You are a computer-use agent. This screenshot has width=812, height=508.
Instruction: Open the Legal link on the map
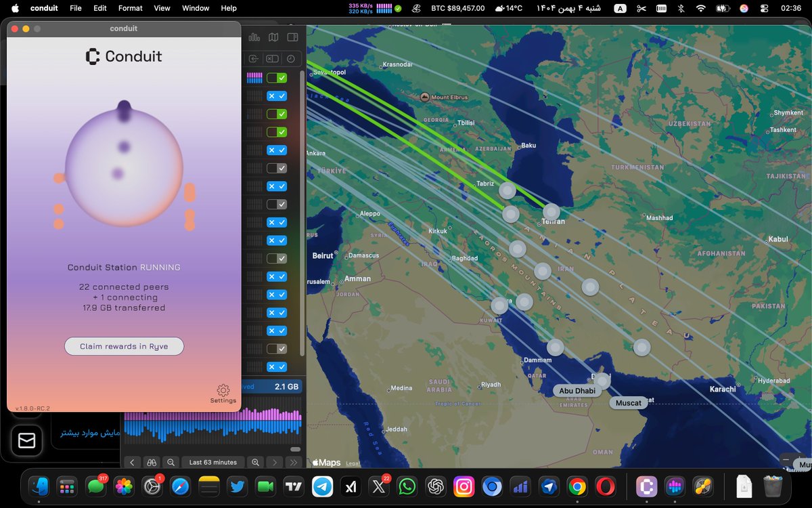(353, 464)
